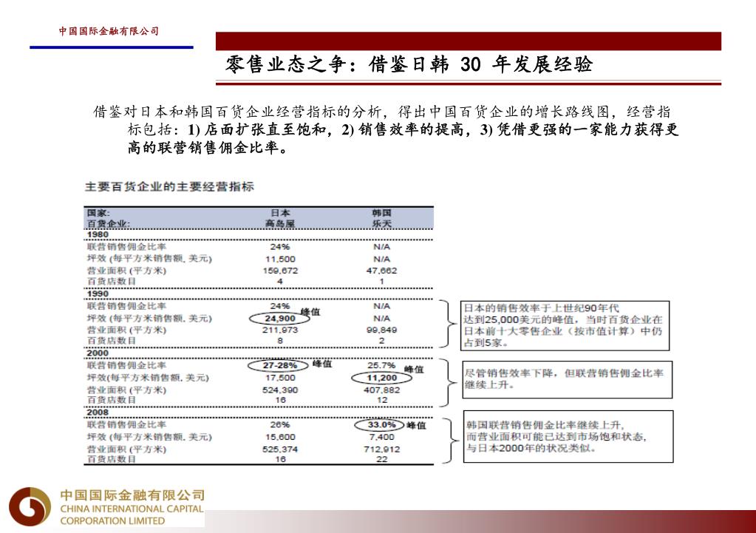
Task: Select the value 525,374
Action: coord(280,449)
